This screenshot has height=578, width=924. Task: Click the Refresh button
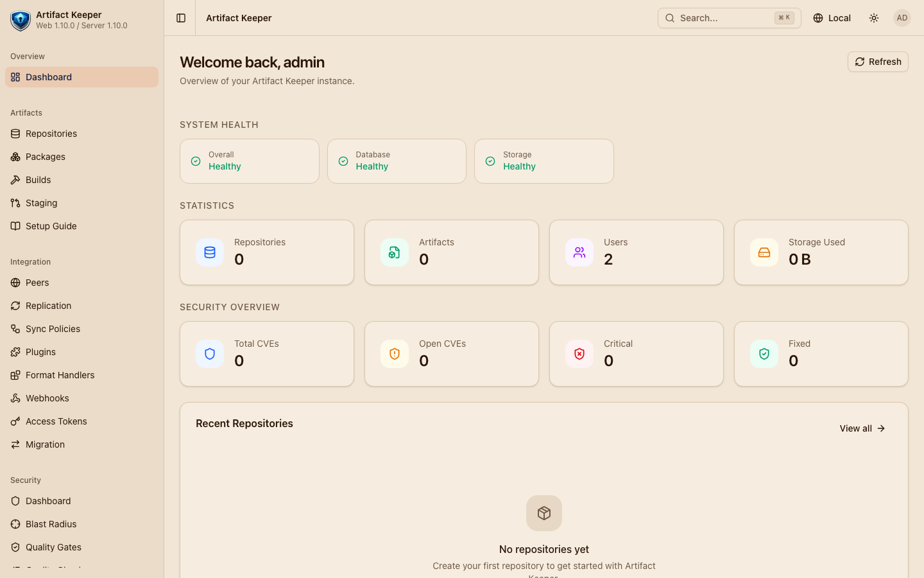point(878,62)
